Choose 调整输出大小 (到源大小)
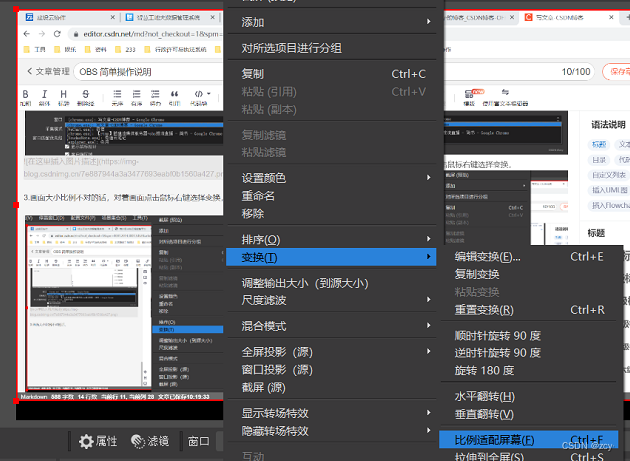 pyautogui.click(x=331, y=283)
